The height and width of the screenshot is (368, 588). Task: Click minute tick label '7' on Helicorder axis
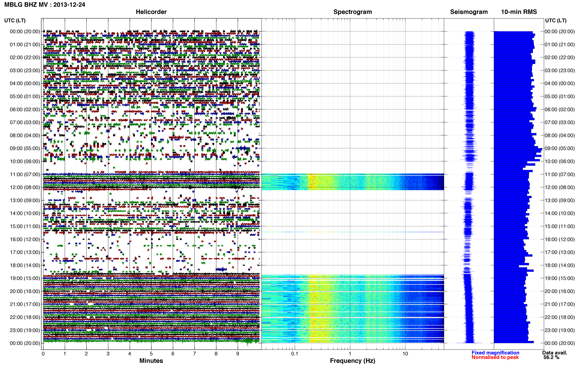click(x=195, y=354)
